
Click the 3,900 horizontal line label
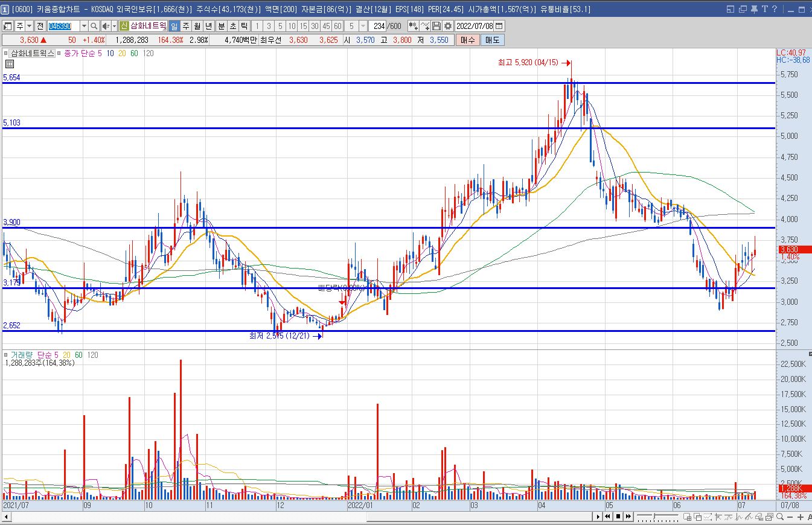(11, 223)
